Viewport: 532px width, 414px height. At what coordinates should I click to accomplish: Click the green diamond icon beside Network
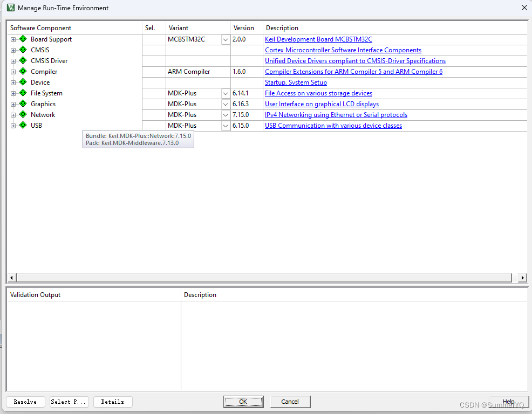(23, 115)
